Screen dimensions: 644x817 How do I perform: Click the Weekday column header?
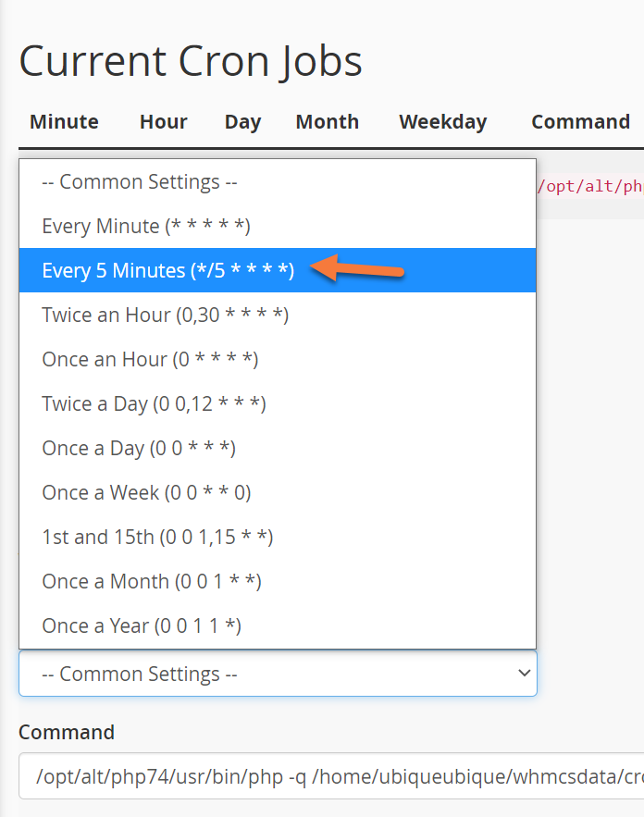tap(442, 121)
